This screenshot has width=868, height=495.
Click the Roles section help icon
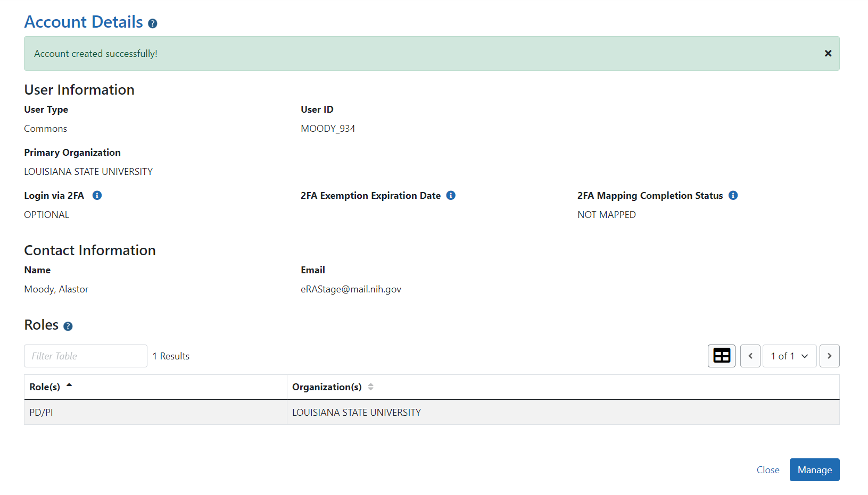tap(68, 326)
